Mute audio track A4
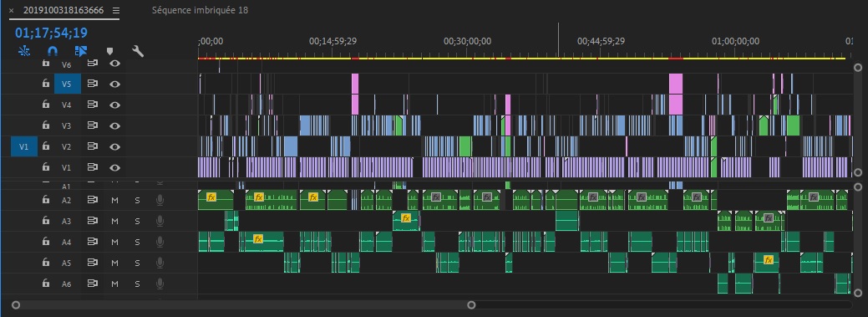This screenshot has width=868, height=317. click(x=114, y=243)
